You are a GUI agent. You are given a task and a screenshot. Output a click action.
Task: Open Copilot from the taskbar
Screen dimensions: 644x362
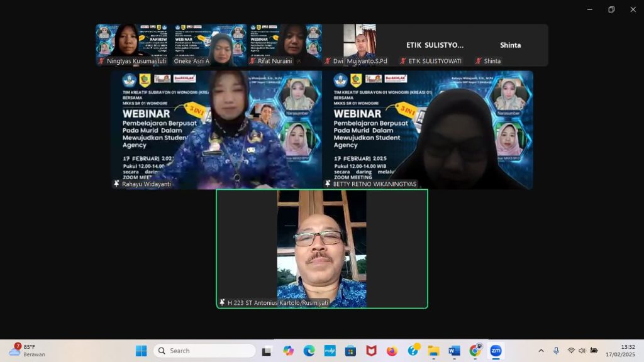[288, 351]
